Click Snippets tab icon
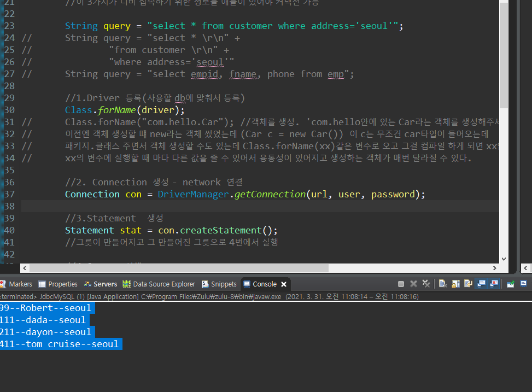532x392 pixels. pyautogui.click(x=205, y=284)
